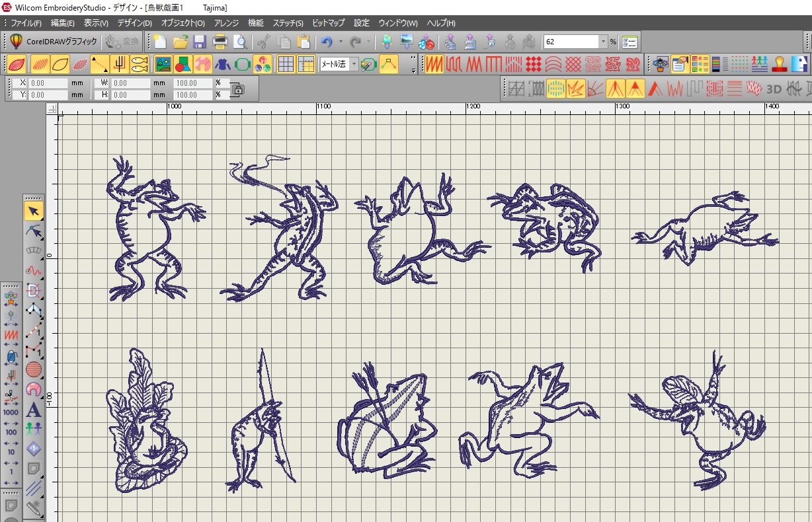
Task: Open the デザイン(D) menu
Action: coord(134,23)
